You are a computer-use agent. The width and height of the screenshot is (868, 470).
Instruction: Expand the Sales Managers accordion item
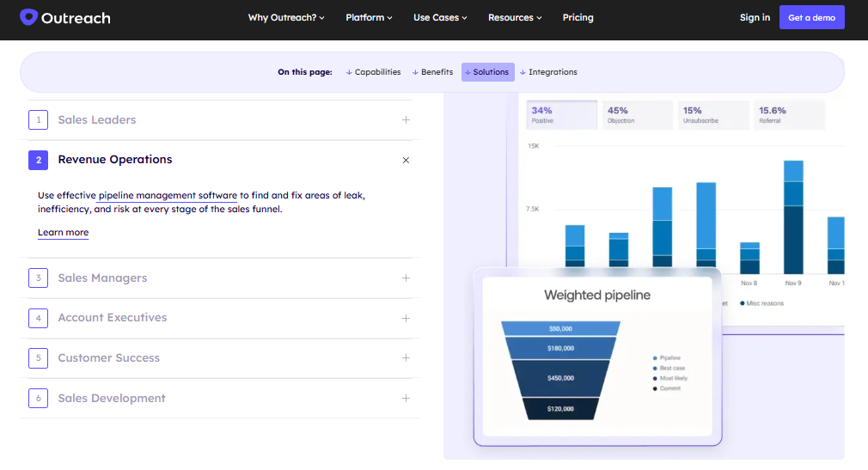pyautogui.click(x=220, y=278)
